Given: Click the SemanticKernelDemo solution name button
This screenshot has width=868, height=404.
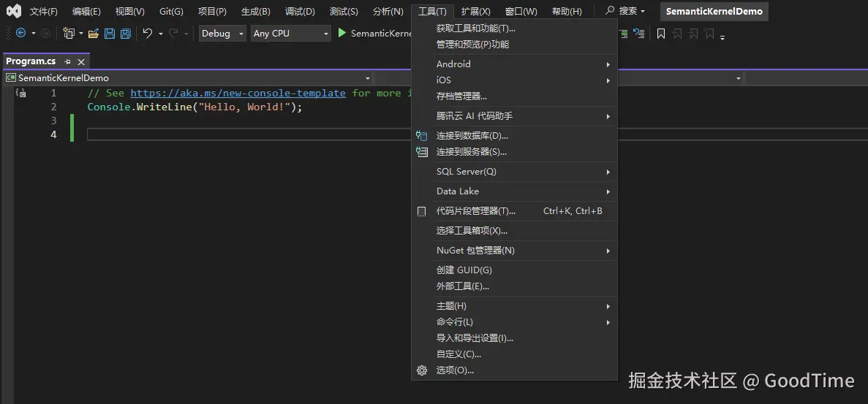Looking at the screenshot, I should coord(714,11).
